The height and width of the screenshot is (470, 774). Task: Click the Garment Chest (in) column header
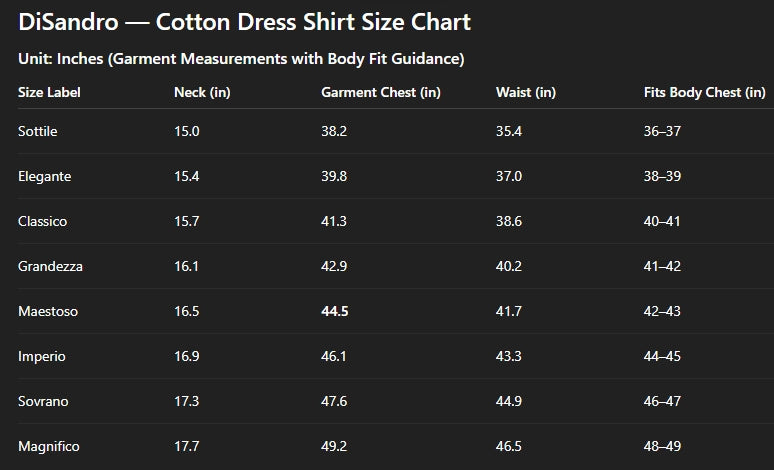(380, 92)
